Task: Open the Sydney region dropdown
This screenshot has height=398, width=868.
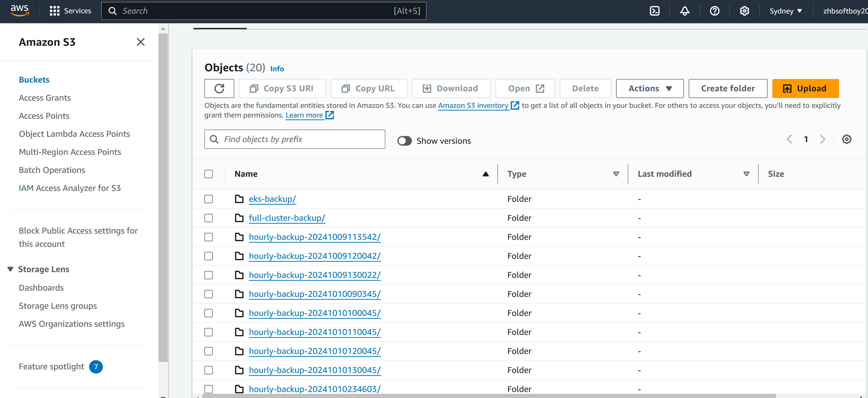Action: point(785,11)
